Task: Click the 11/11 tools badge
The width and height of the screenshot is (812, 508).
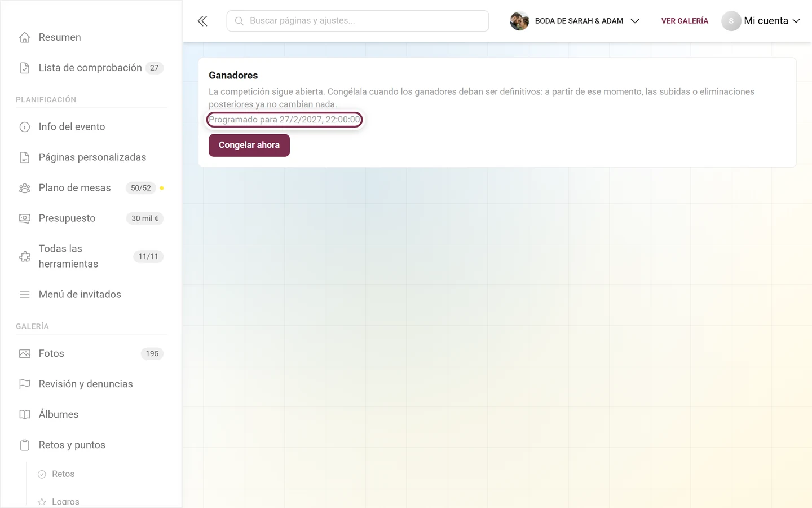Action: 148,256
